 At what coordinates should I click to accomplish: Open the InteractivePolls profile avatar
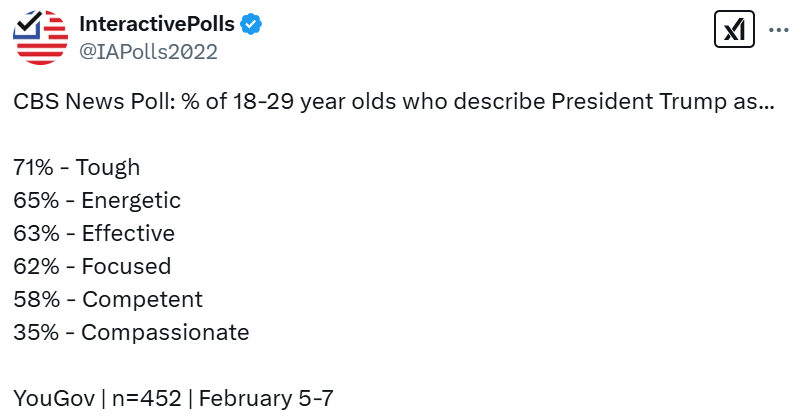41,36
